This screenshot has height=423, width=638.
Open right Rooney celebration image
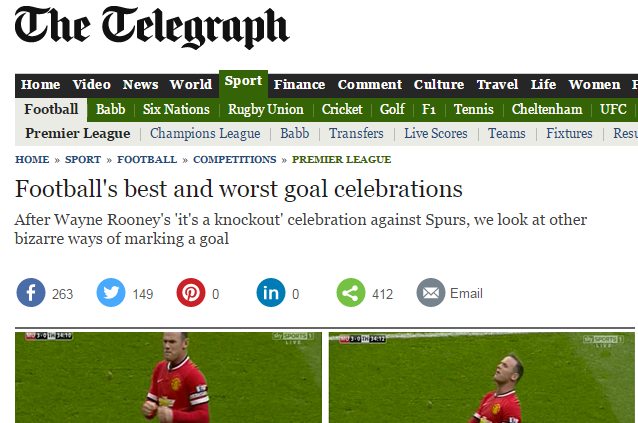(x=482, y=377)
